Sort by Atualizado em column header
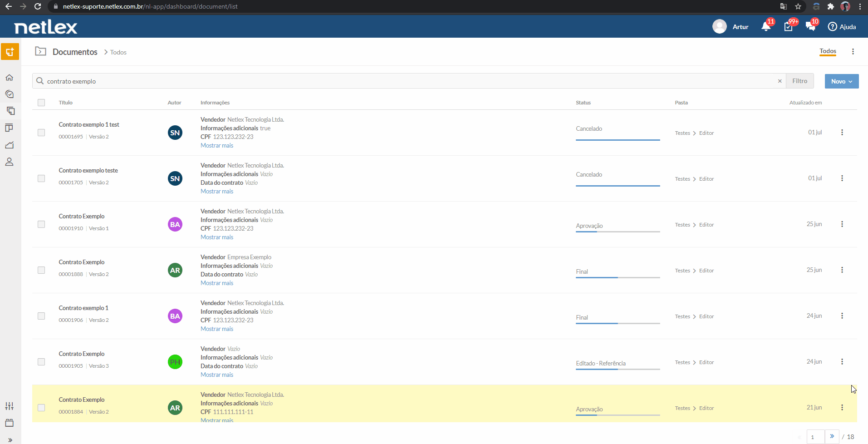The image size is (868, 444). tap(806, 103)
